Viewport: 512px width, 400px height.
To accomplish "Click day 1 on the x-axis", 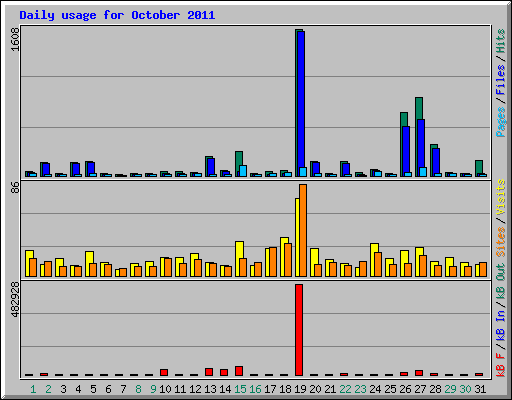I will click(x=33, y=389).
